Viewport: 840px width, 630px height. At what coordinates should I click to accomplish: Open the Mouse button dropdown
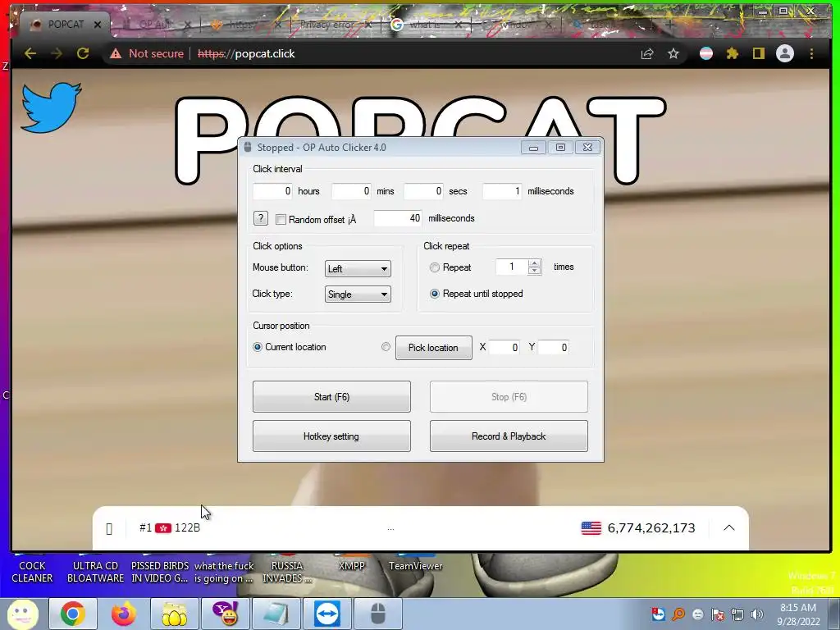(x=358, y=269)
